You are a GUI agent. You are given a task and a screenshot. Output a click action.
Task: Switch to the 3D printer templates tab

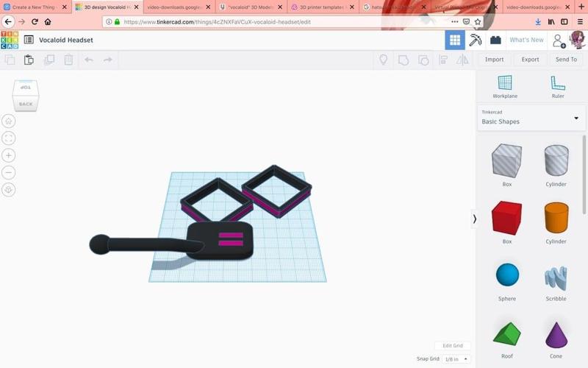click(323, 7)
